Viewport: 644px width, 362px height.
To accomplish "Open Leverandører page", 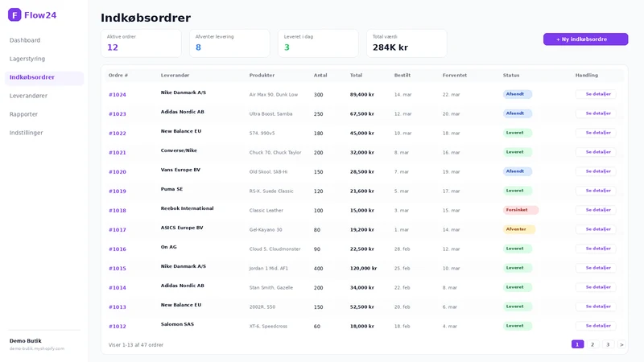I will [28, 96].
